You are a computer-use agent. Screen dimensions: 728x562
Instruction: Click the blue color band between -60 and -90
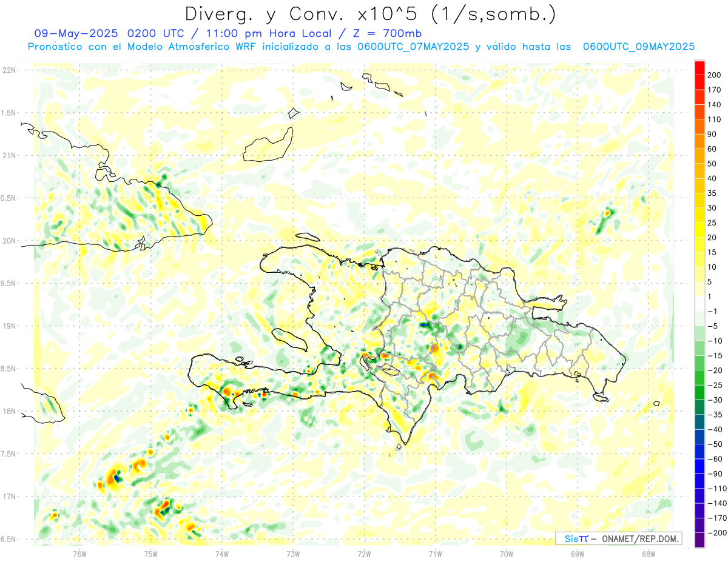[699, 466]
